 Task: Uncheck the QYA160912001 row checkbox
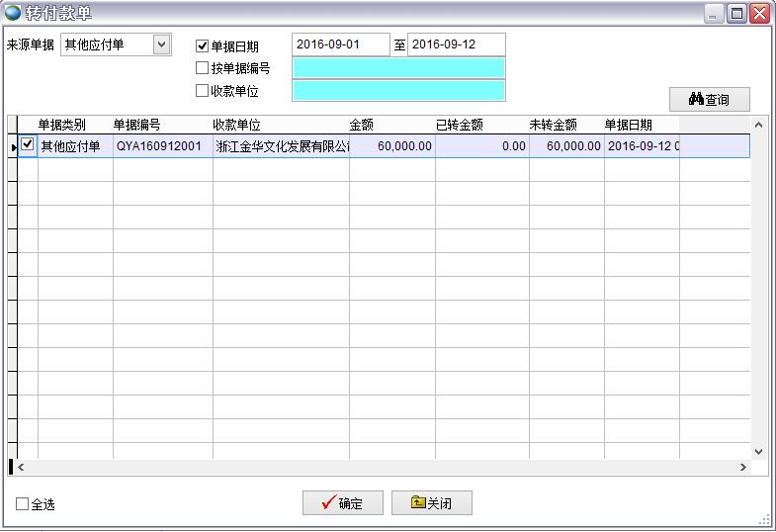[28, 144]
